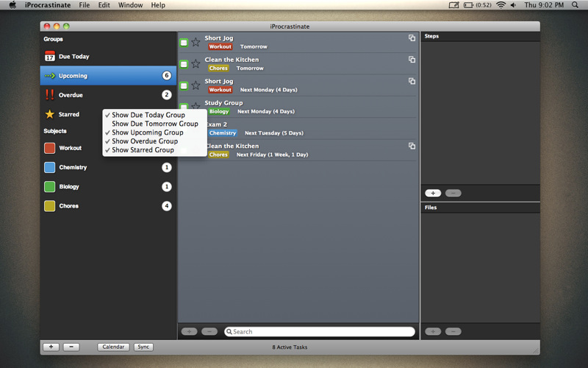Open the File menu

[x=85, y=5]
